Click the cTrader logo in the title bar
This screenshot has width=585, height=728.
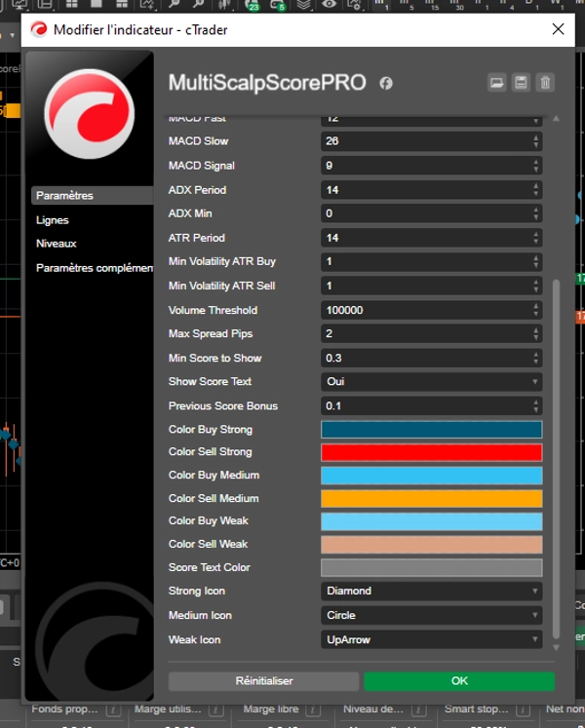[39, 29]
